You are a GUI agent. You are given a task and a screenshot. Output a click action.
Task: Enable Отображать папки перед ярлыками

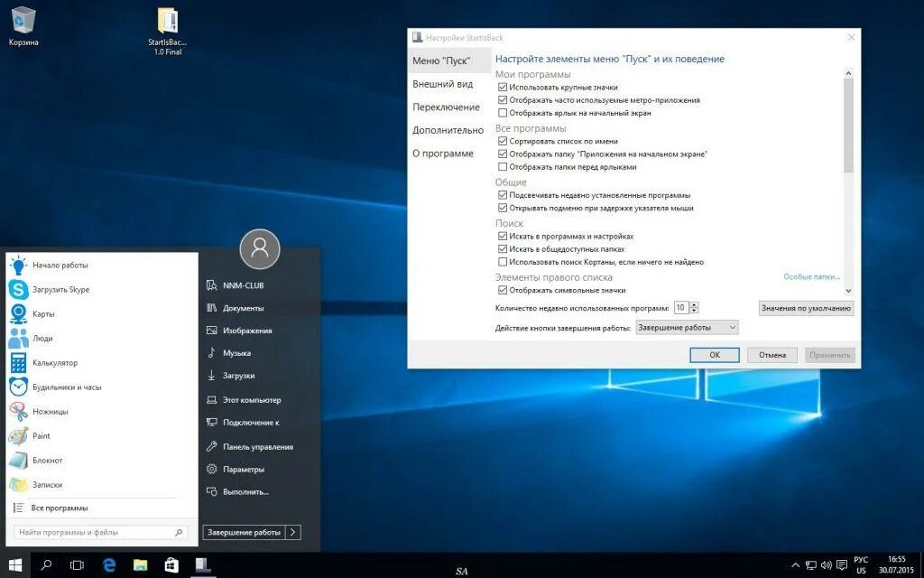point(503,167)
